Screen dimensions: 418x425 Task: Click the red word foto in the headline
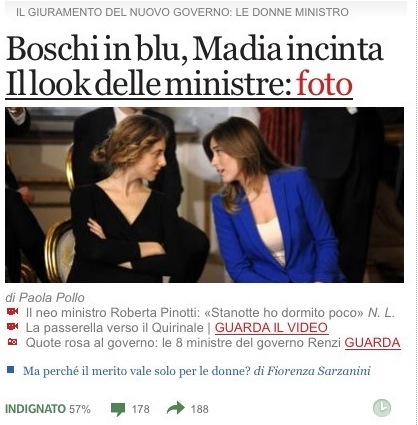[x=324, y=84]
